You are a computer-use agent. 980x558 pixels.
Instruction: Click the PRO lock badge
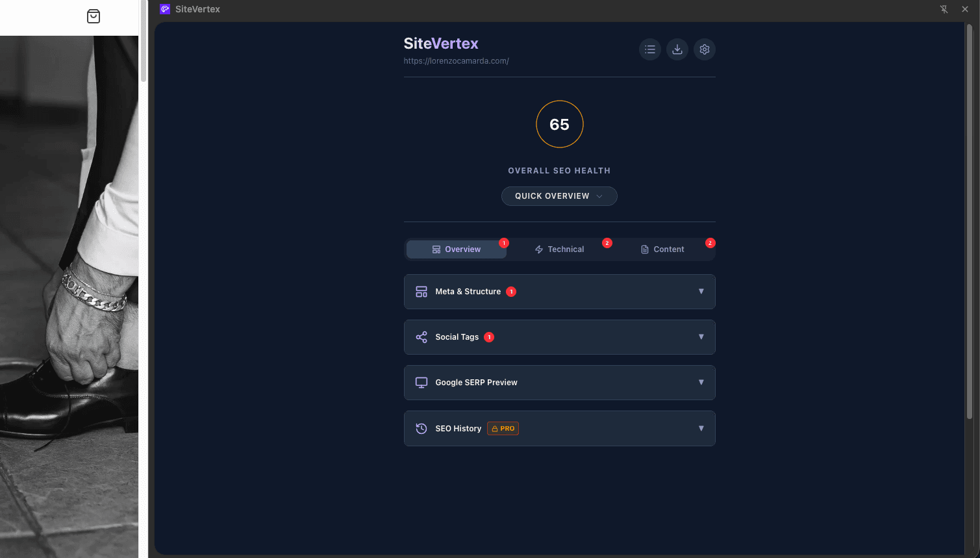point(503,429)
